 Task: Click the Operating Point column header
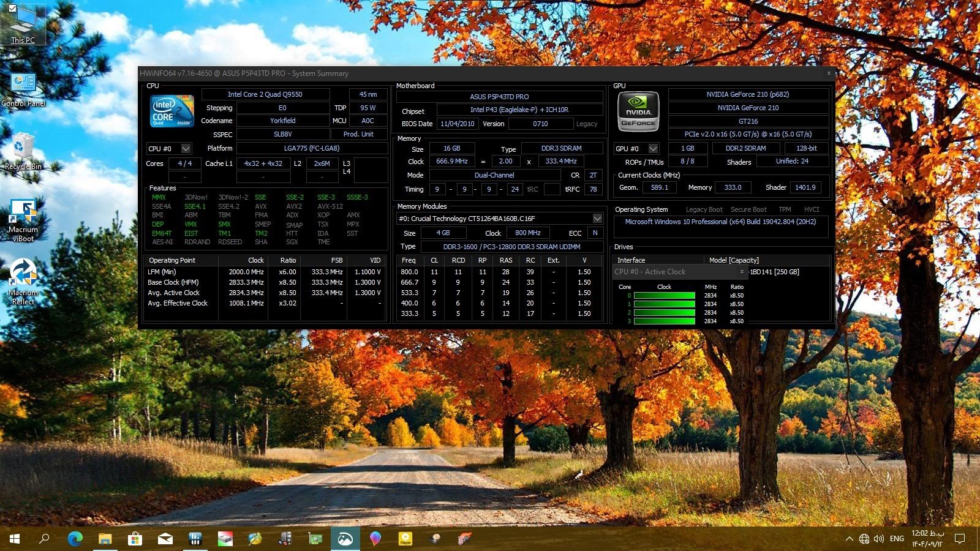[x=172, y=260]
